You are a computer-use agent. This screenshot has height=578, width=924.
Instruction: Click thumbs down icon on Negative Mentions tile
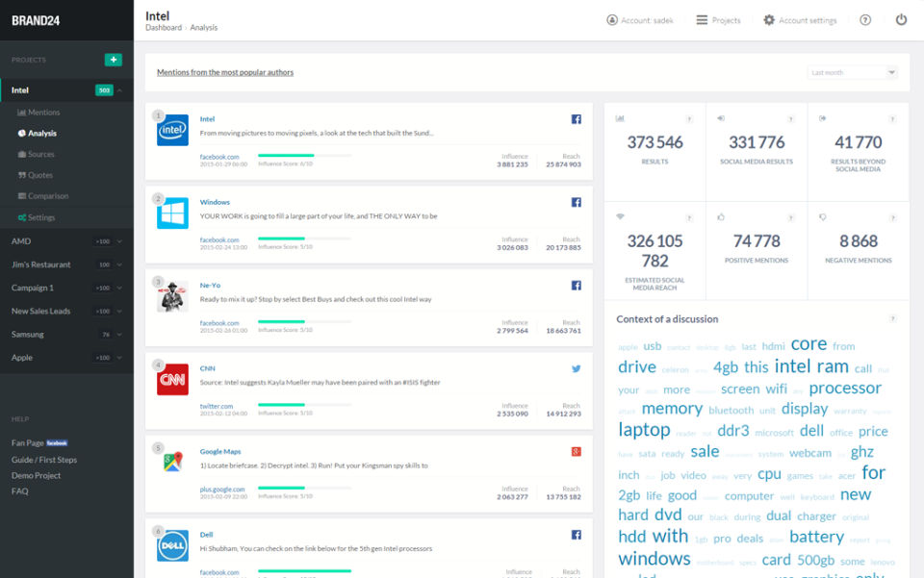823,217
